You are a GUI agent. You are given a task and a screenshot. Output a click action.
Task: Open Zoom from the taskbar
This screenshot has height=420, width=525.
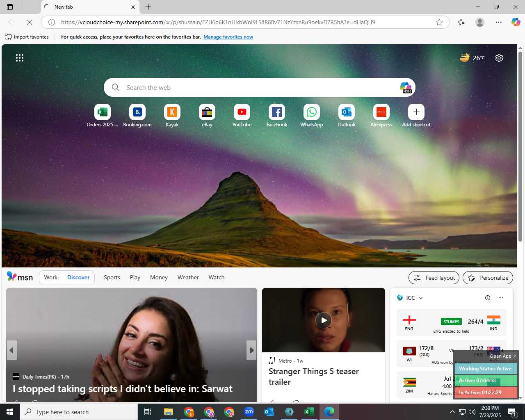(249, 412)
